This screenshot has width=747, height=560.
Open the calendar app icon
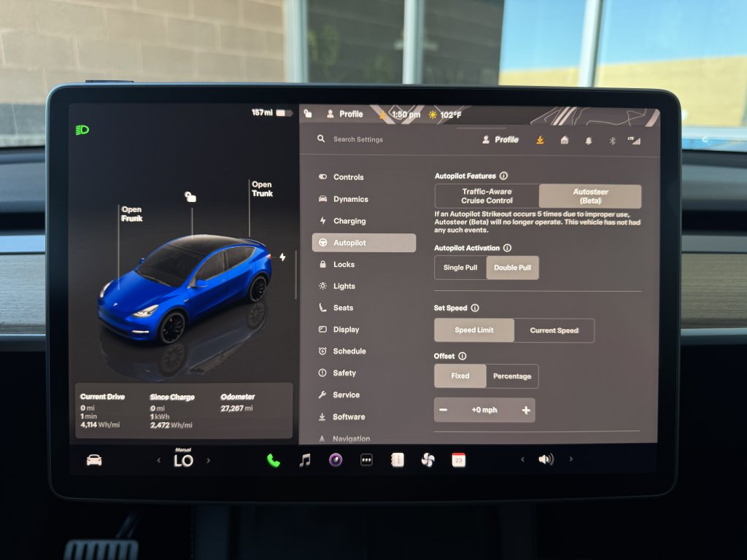click(458, 460)
